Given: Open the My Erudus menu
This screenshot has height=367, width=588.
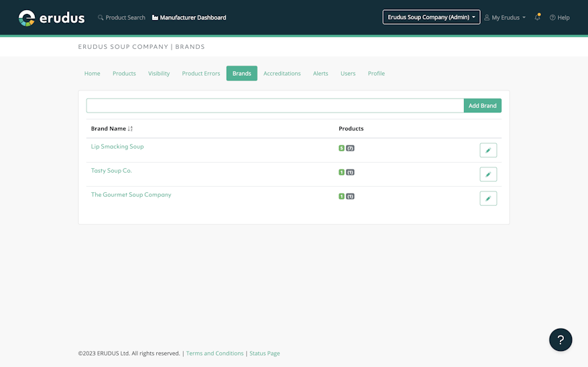Looking at the screenshot, I should point(505,17).
